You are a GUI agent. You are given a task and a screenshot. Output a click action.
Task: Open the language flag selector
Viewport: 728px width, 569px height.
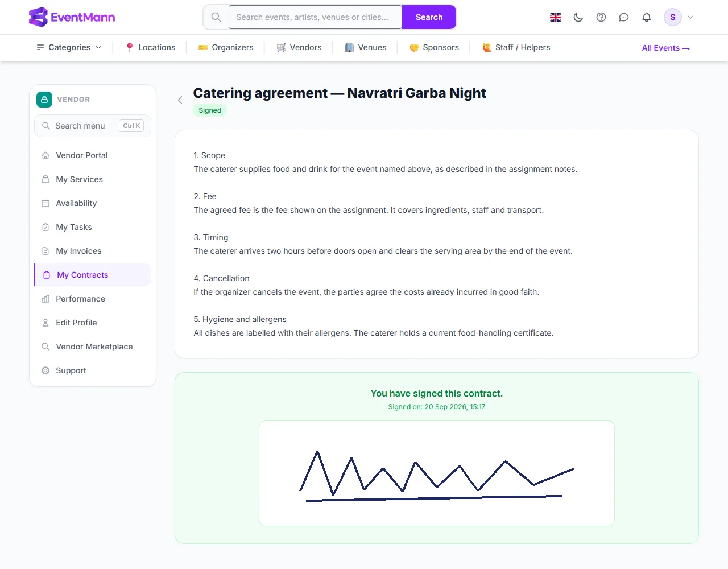(x=556, y=17)
